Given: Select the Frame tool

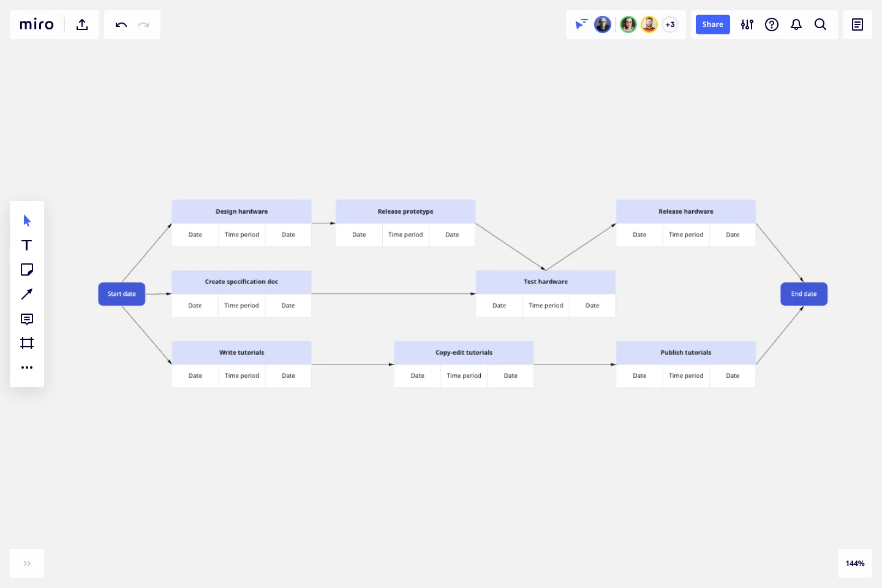Looking at the screenshot, I should click(27, 343).
